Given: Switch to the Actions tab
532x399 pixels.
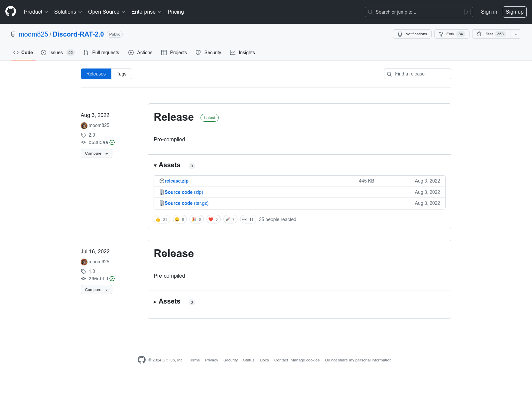Looking at the screenshot, I should [140, 53].
